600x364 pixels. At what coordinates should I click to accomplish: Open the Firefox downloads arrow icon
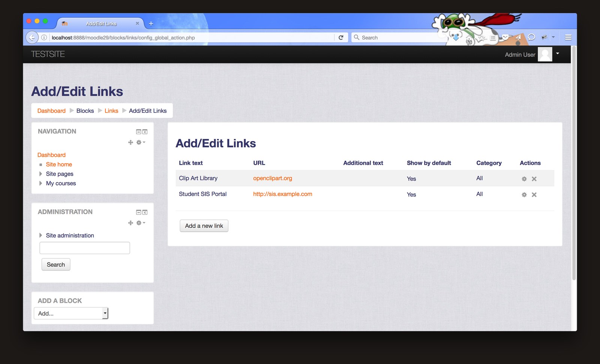click(456, 37)
